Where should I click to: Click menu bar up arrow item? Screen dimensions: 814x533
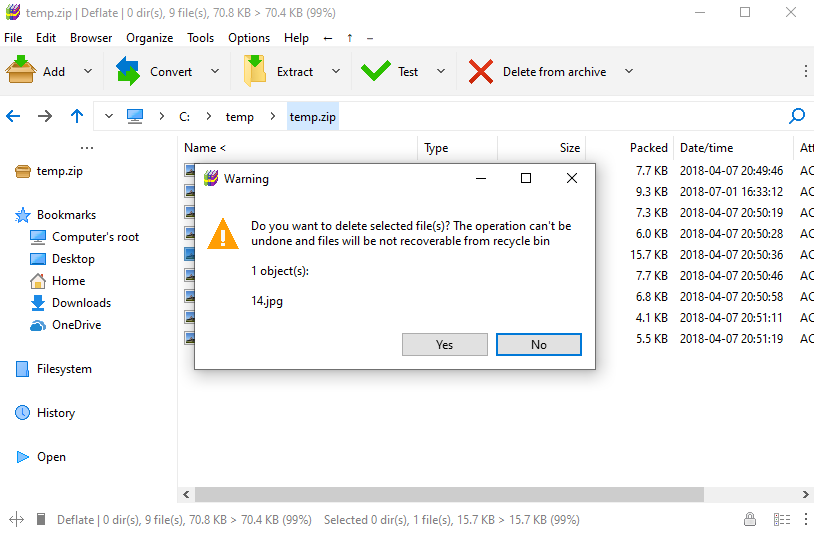pos(350,38)
